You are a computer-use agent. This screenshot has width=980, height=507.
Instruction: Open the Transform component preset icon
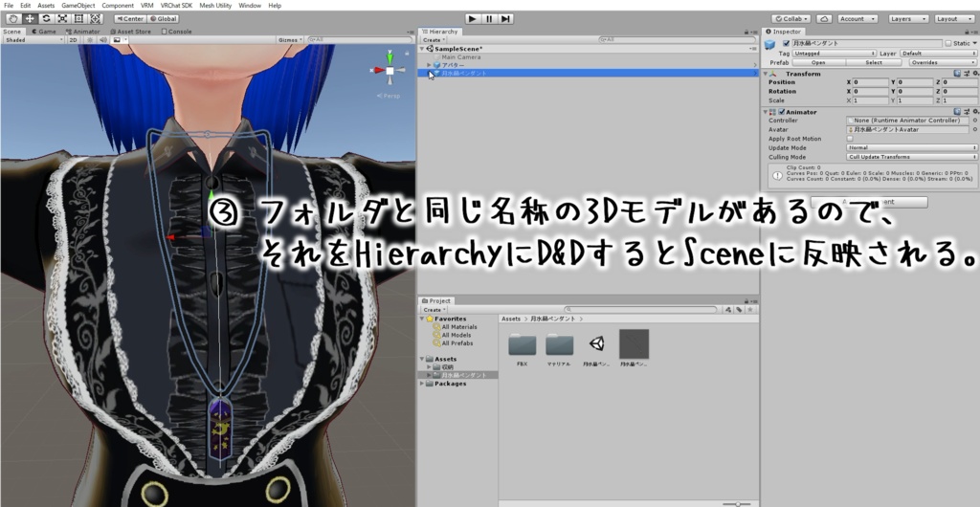point(966,74)
